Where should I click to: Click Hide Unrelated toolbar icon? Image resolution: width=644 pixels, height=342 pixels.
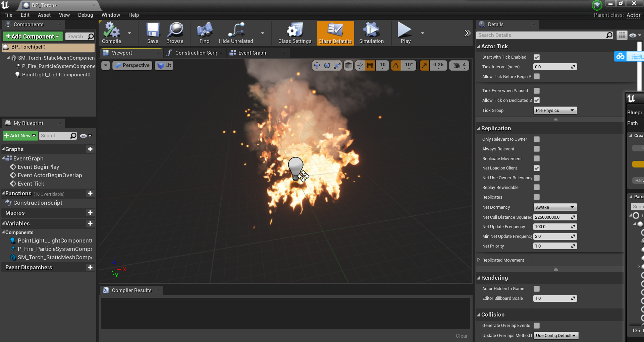236,33
